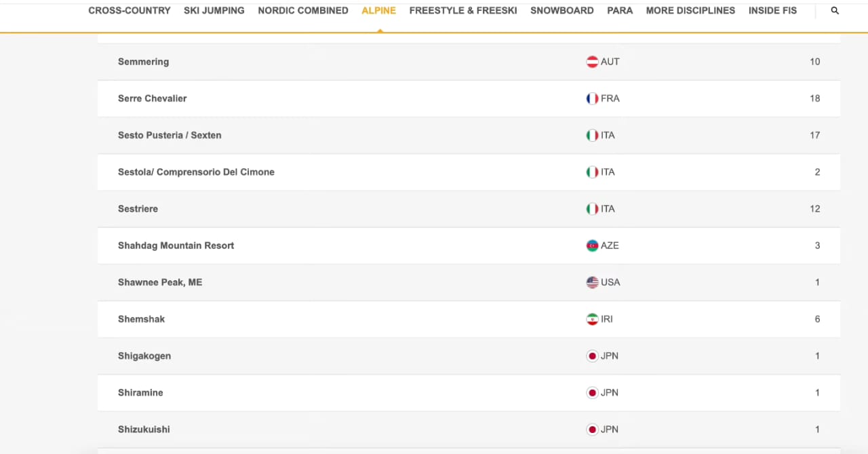Click the France flag for Serre Chevalier
Screen dimensions: 868x454
click(x=592, y=98)
